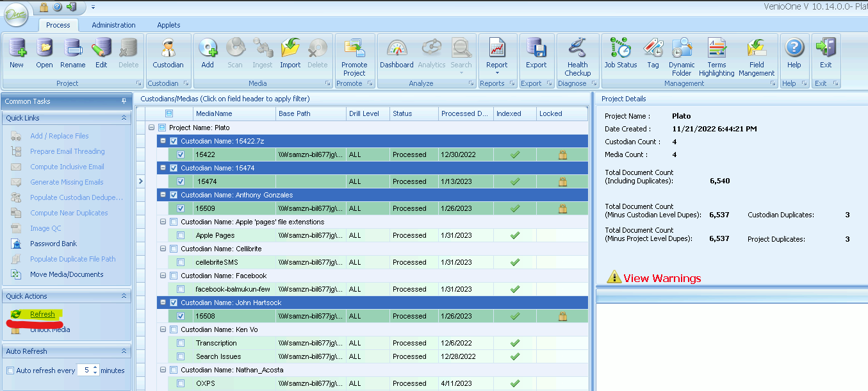Uncheck Custodian Name: Anthony Gonzales checkbox
The height and width of the screenshot is (391, 868).
173,195
